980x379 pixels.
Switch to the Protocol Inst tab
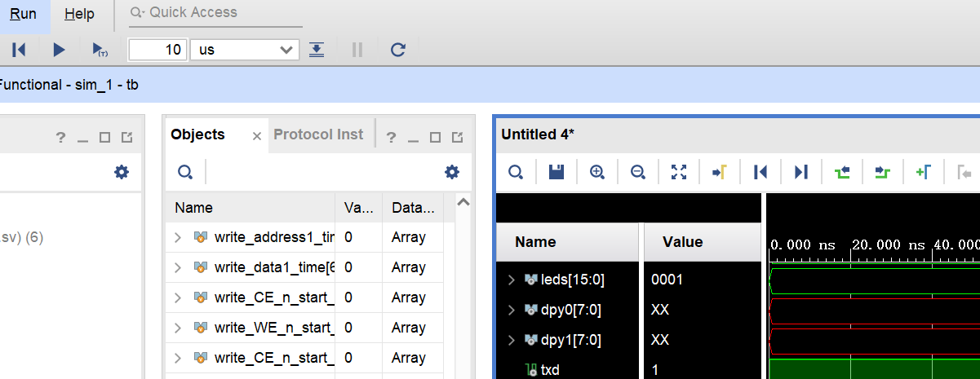tap(318, 134)
